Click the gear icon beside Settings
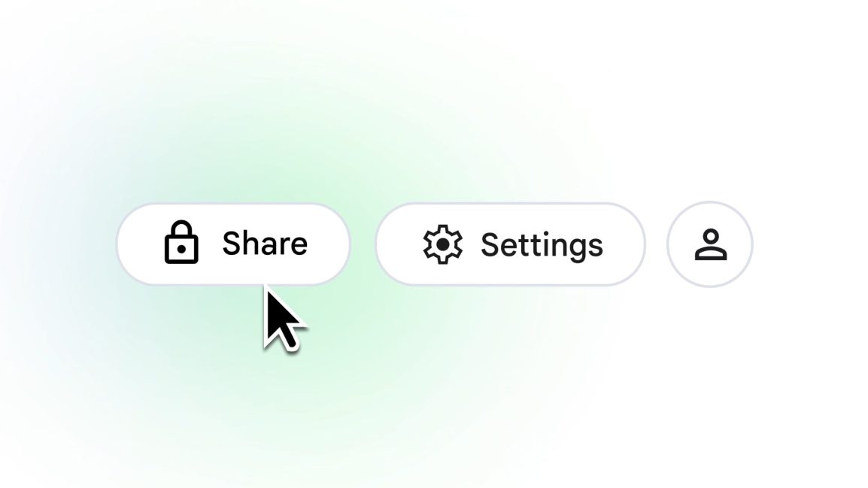The height and width of the screenshot is (488, 868). (x=442, y=244)
